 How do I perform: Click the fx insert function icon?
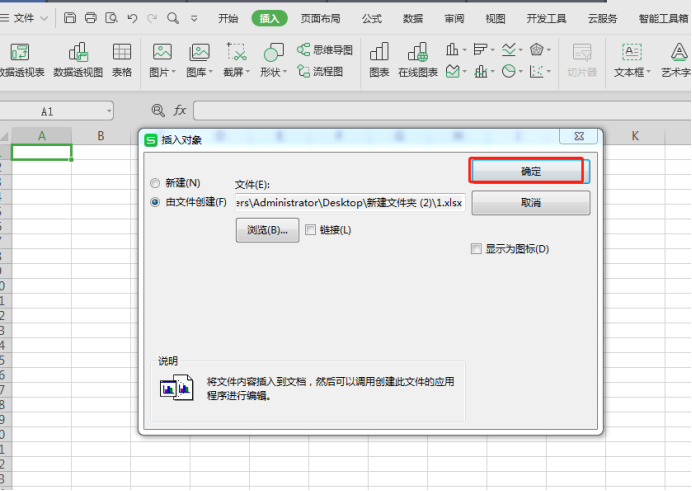180,110
